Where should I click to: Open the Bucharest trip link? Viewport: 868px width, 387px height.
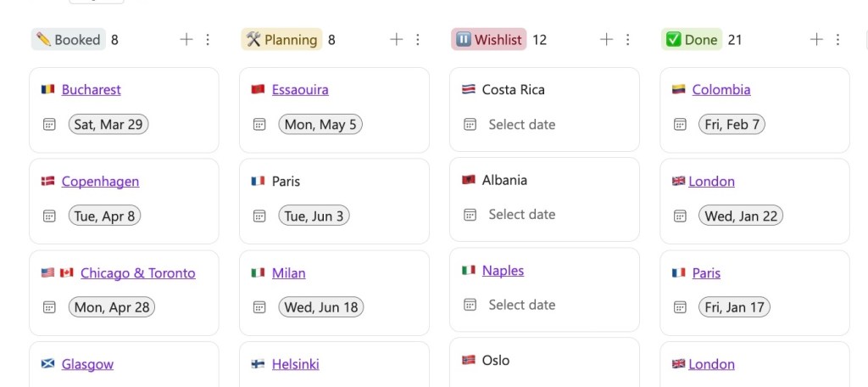[91, 90]
